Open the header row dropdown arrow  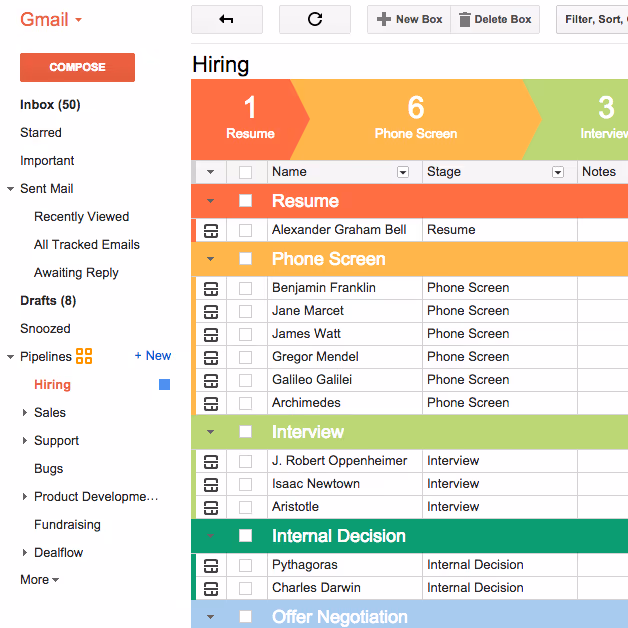(210, 172)
